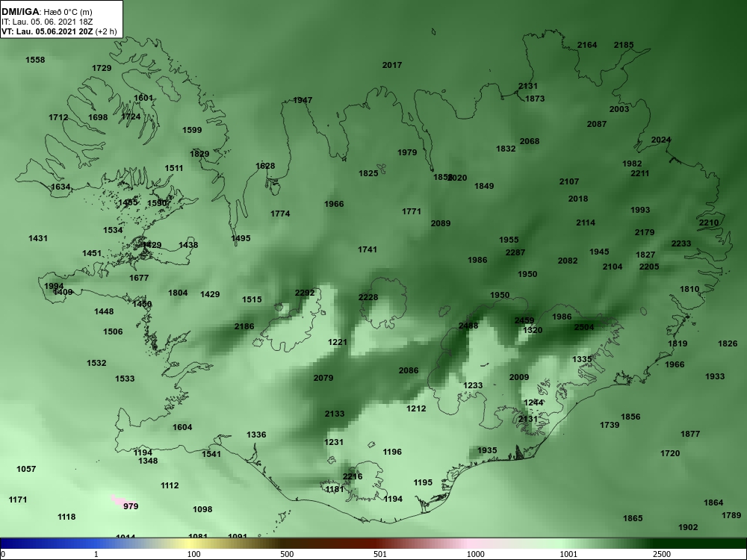The image size is (747, 560).
Task: Select the 979 value by the pink patch
Action: click(131, 507)
